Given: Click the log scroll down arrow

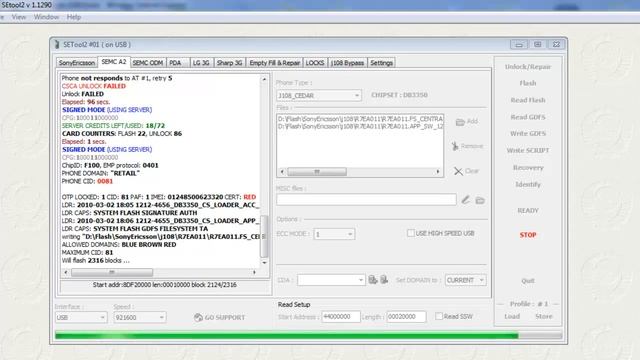Looking at the screenshot, I should click(x=264, y=263).
